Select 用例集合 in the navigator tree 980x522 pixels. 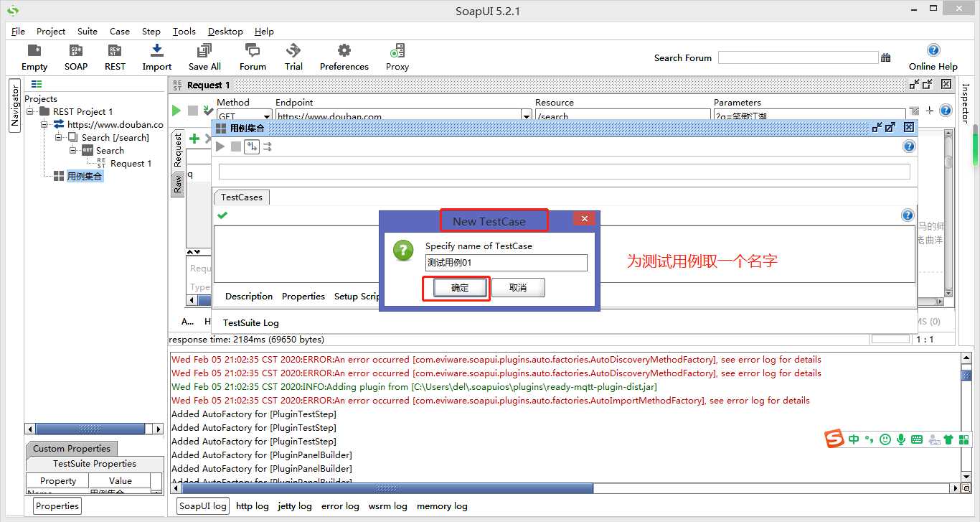(x=85, y=176)
